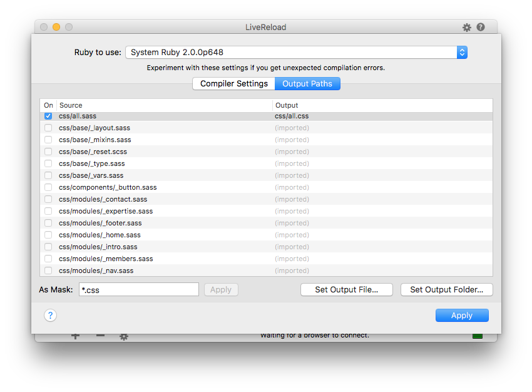532x392 pixels.
Task: Click the yellow minimize window button
Action: click(x=56, y=27)
